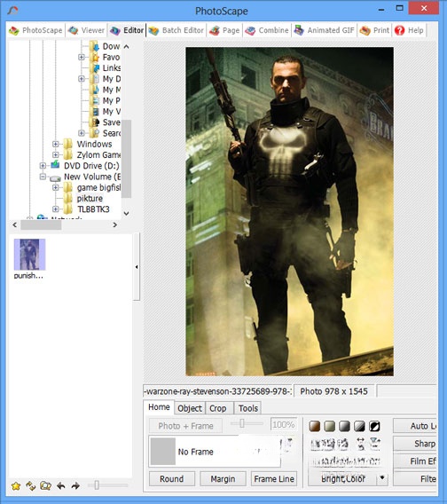447x504 pixels.
Task: Apply the sepia brown tone effect
Action: [x=315, y=426]
